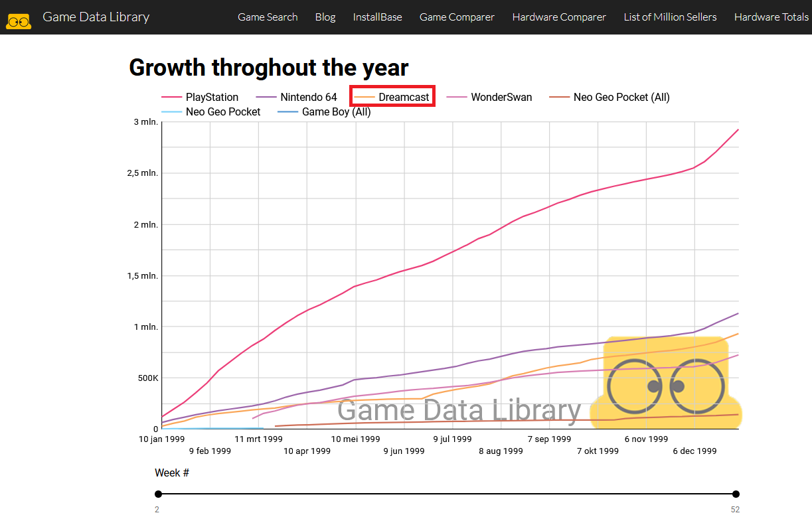Toggle WonderSwan series in the legend

pos(489,97)
